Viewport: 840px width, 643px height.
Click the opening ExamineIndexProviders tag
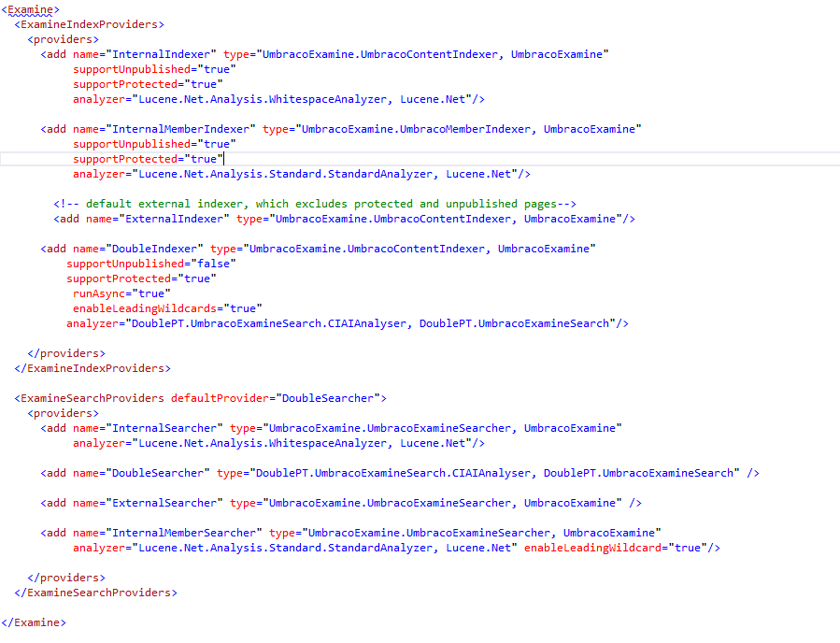[x=89, y=24]
